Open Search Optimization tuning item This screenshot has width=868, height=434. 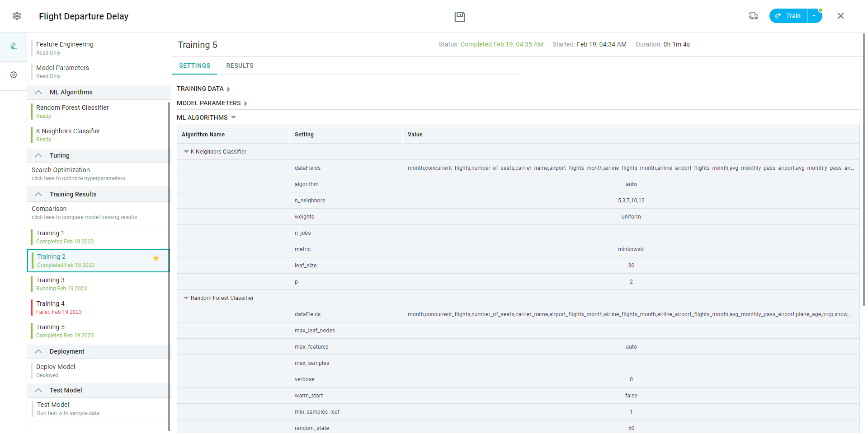[78, 174]
